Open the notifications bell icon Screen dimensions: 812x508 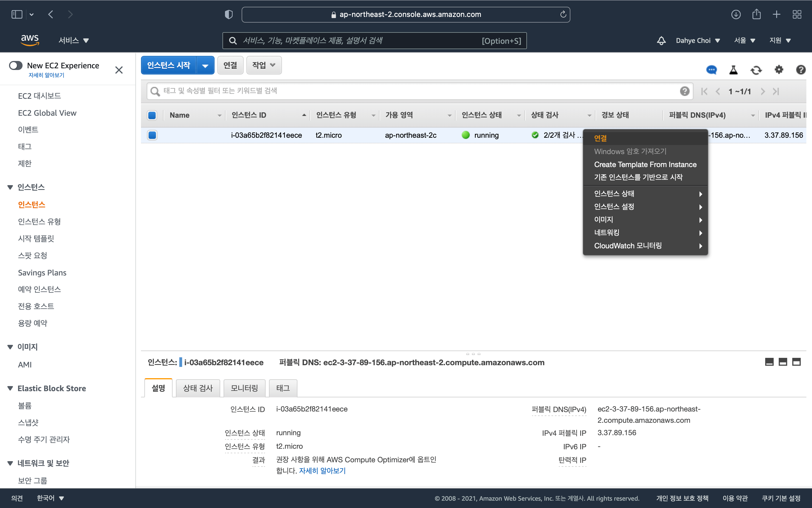click(661, 41)
